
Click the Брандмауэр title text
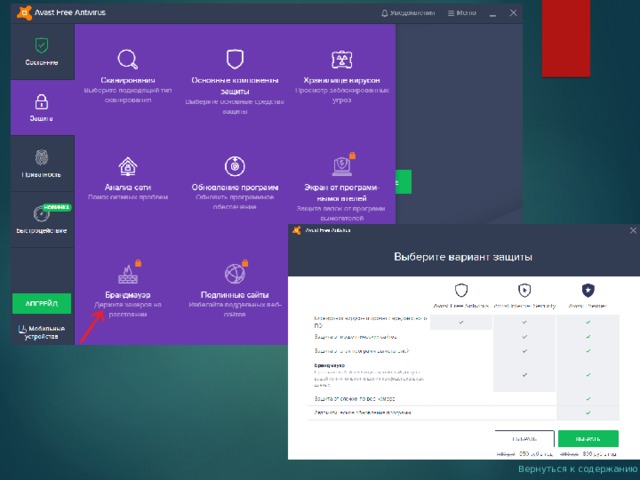tap(128, 295)
